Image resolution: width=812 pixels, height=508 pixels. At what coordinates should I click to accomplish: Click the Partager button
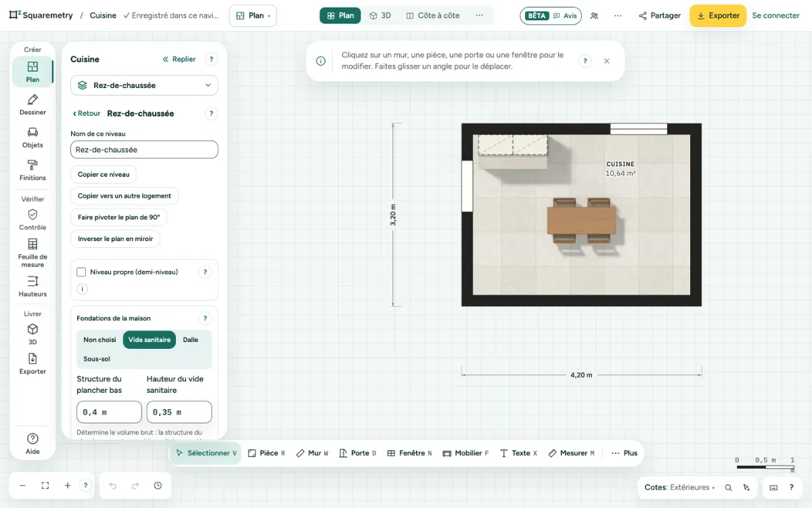click(x=660, y=16)
